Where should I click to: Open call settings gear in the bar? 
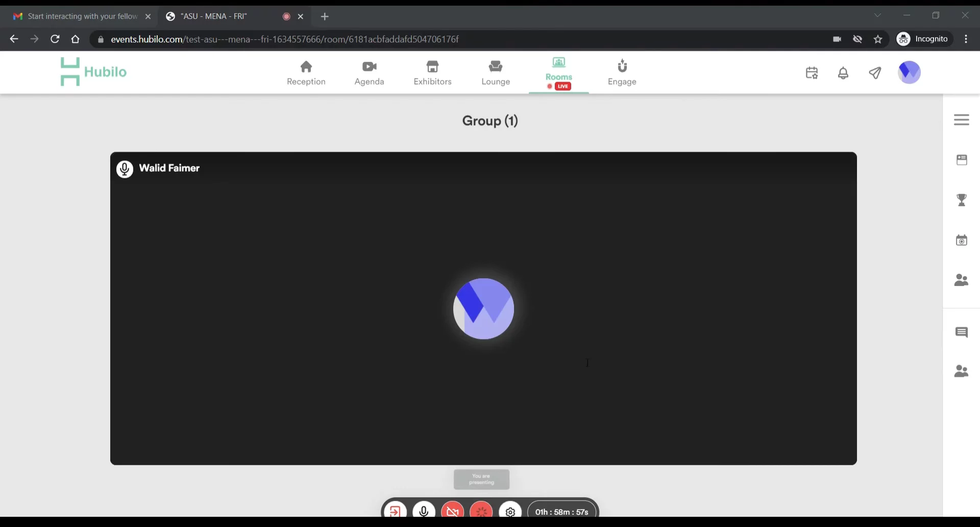click(510, 511)
